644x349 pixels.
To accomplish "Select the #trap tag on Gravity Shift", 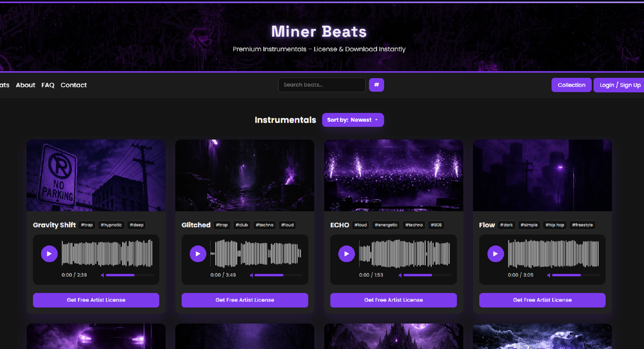I will 87,225.
